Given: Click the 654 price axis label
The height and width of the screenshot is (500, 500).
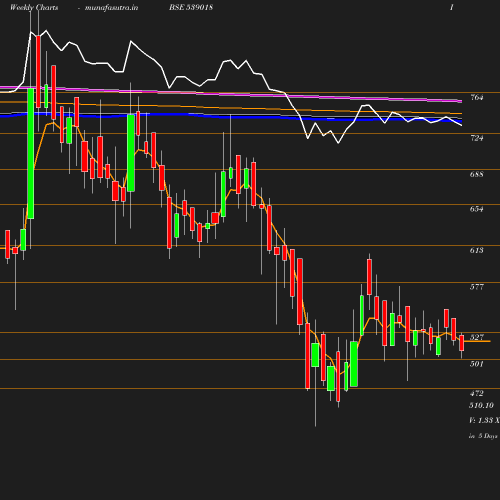Looking at the screenshot, I should coord(477,209).
